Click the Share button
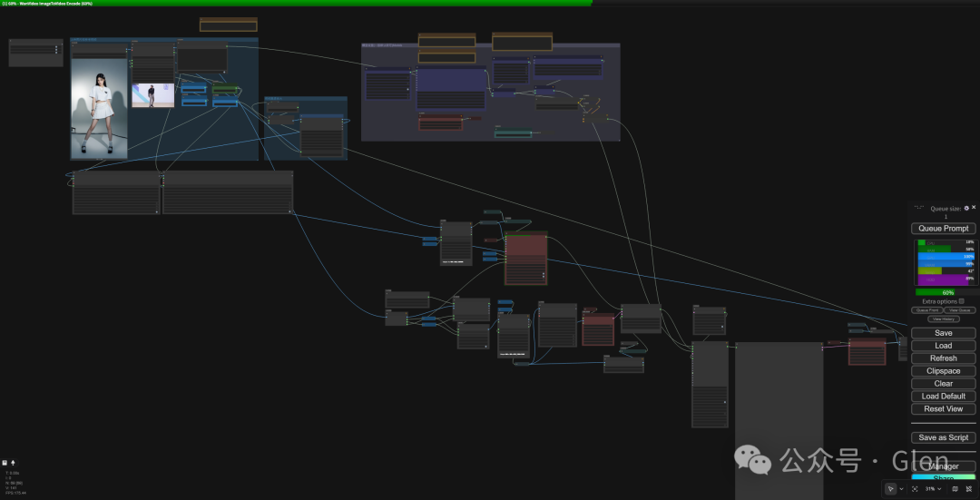The height and width of the screenshot is (500, 980). 943,478
